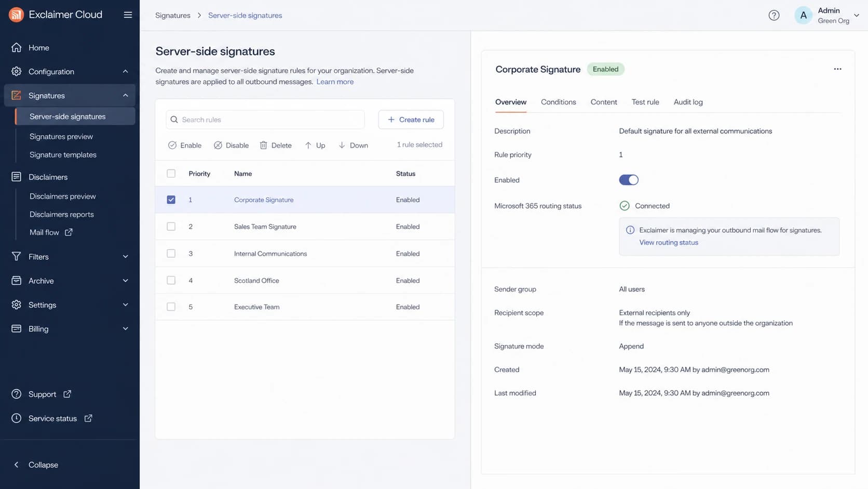The height and width of the screenshot is (489, 868).
Task: Open Signature templates in sidebar
Action: 63,154
